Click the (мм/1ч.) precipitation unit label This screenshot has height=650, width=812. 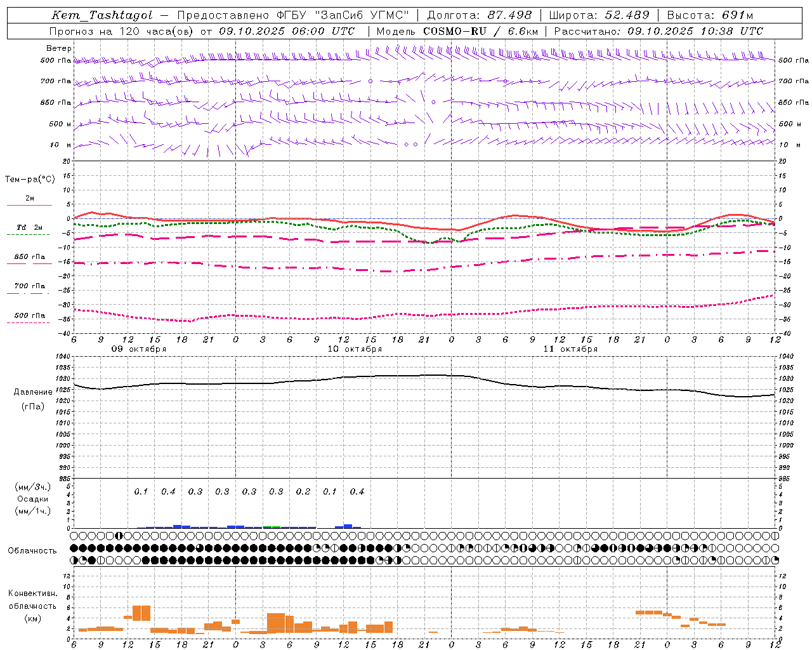[x=33, y=511]
